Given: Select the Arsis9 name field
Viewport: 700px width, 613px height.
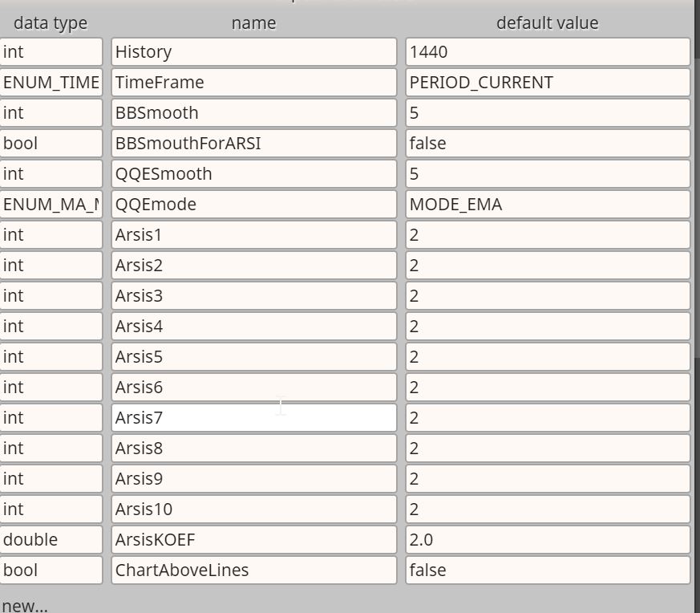Looking at the screenshot, I should click(253, 478).
